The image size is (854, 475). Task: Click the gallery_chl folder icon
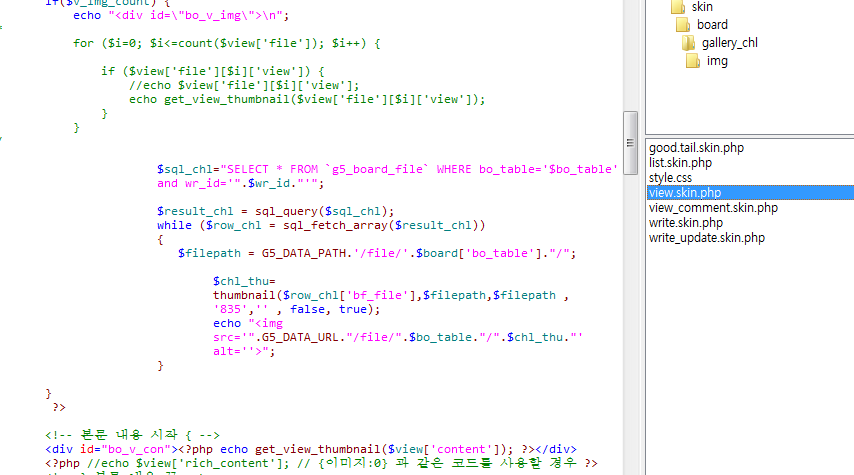(688, 43)
